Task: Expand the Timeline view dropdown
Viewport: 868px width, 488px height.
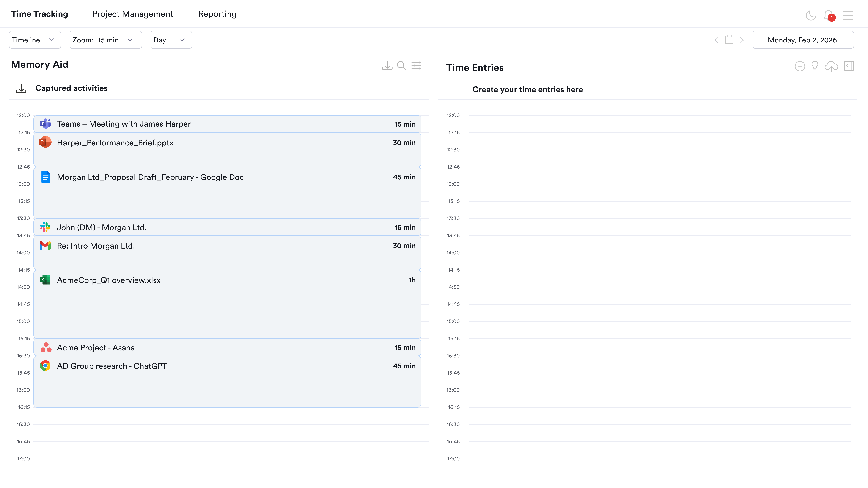Action: click(x=35, y=40)
